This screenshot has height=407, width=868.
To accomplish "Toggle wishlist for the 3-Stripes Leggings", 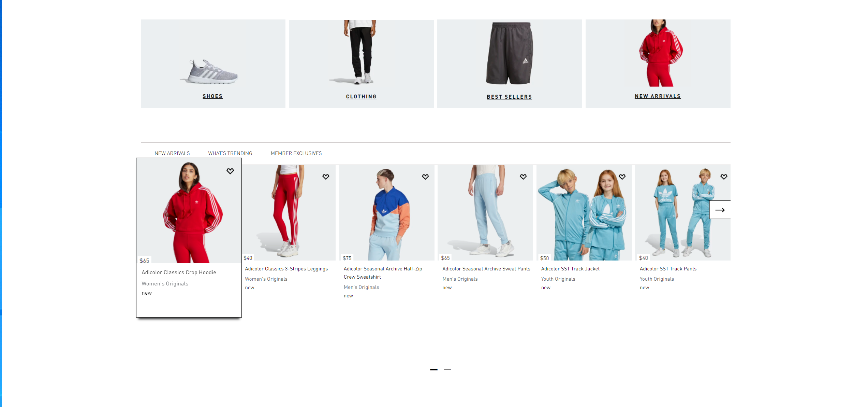I will (326, 177).
